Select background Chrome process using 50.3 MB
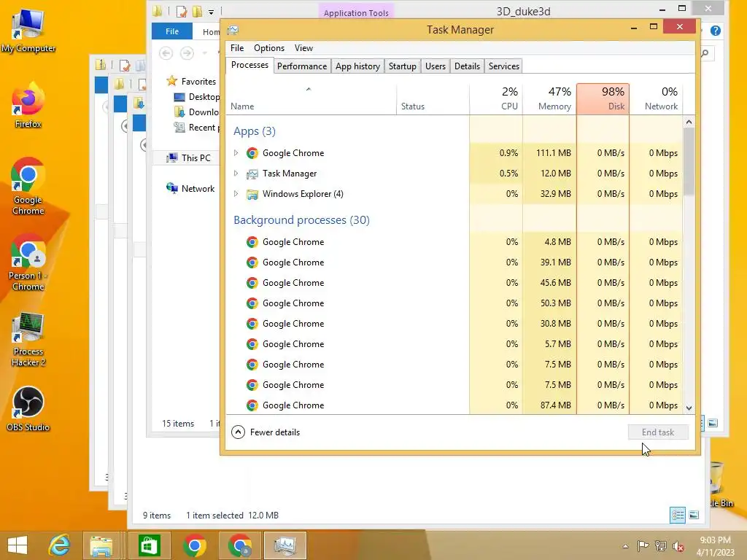 [x=454, y=303]
